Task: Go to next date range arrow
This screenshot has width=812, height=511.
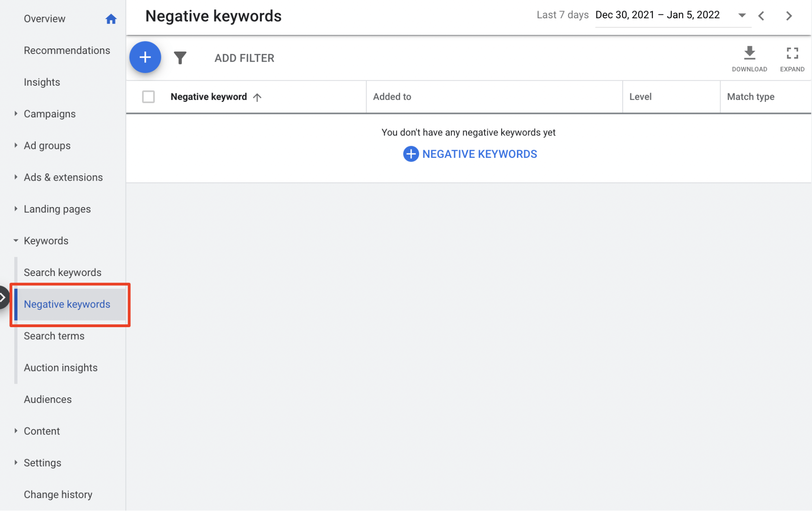Action: coord(788,16)
